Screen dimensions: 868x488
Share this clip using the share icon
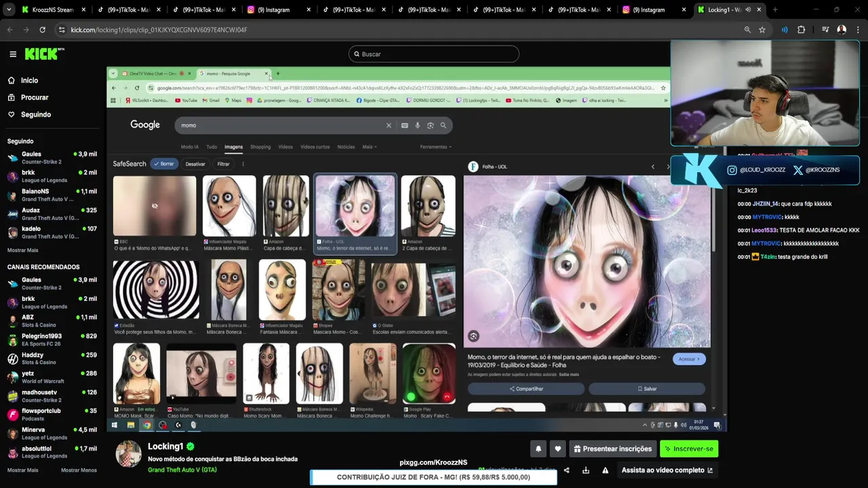pos(566,470)
